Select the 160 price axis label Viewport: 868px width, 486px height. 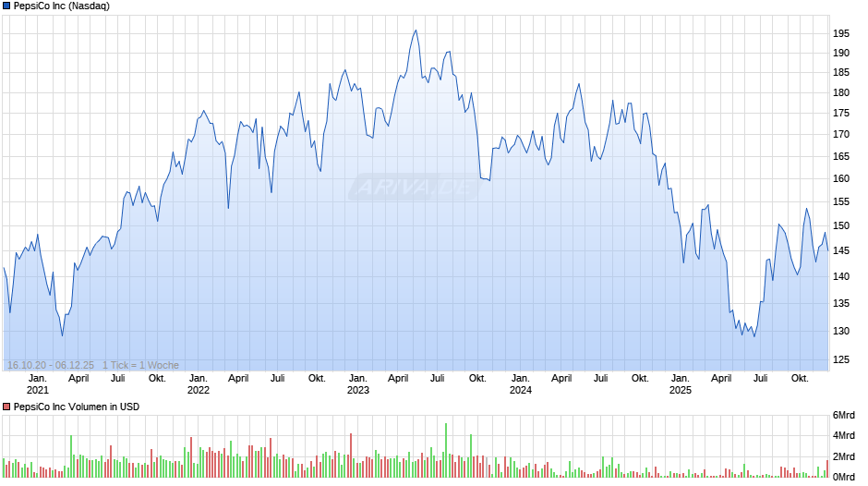click(841, 178)
